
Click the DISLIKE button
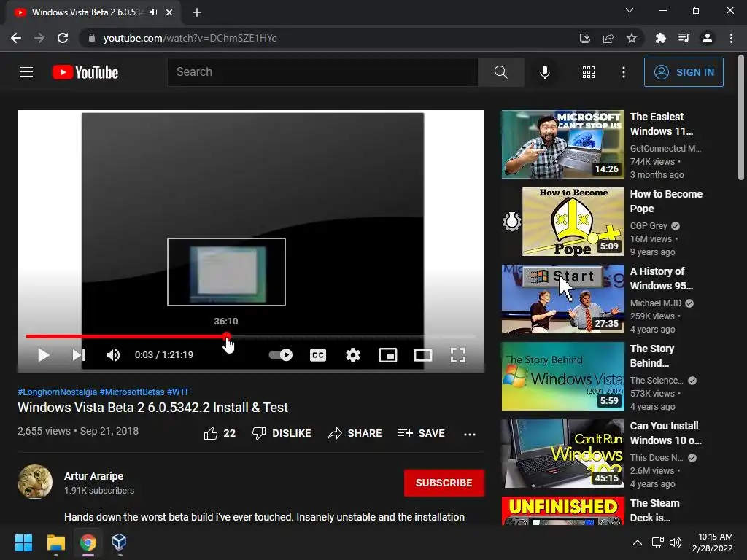(x=282, y=433)
